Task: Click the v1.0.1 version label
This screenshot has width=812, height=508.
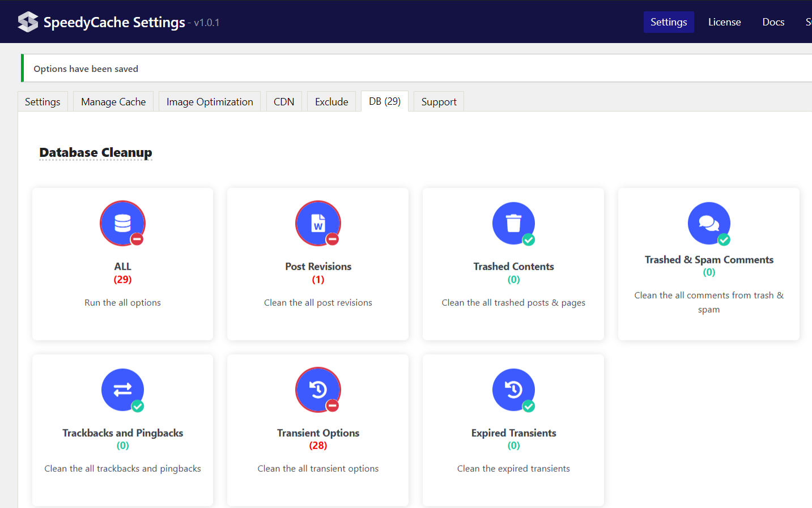Action: tap(206, 23)
